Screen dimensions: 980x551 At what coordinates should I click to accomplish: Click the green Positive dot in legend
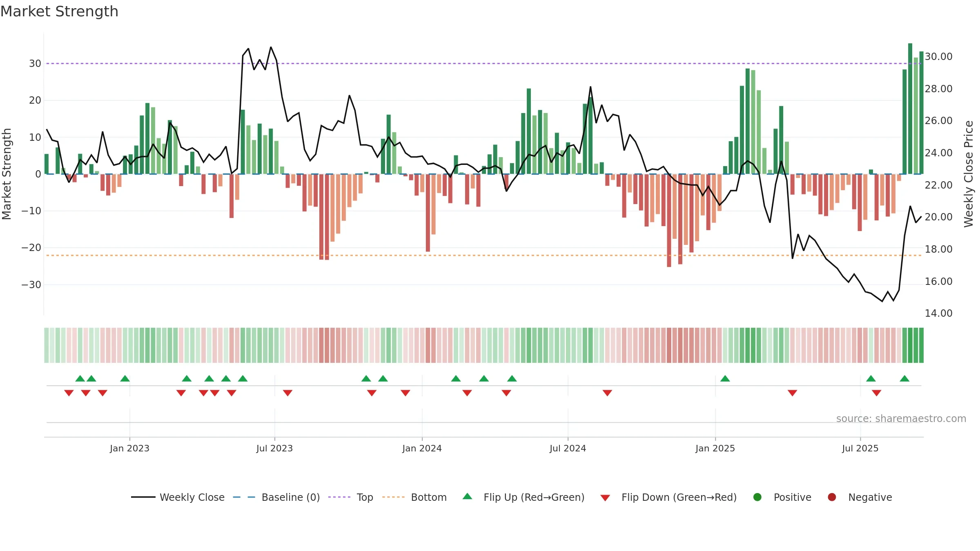[x=757, y=497]
